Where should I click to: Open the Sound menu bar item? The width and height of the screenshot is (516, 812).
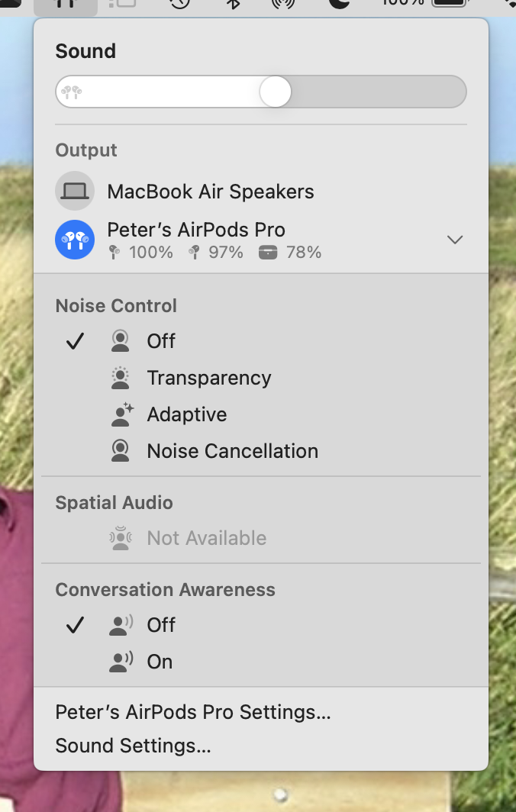66,5
